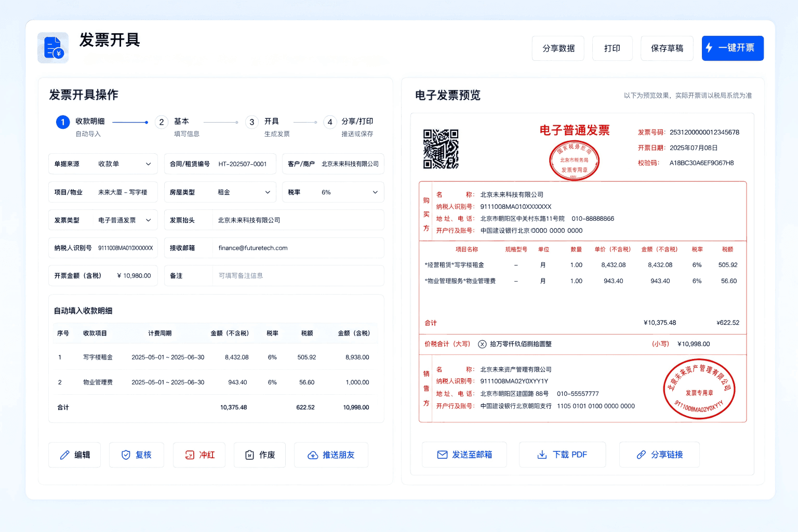Go to step 3 开具 生成发票
Screen dimensions: 798x532
(268, 127)
